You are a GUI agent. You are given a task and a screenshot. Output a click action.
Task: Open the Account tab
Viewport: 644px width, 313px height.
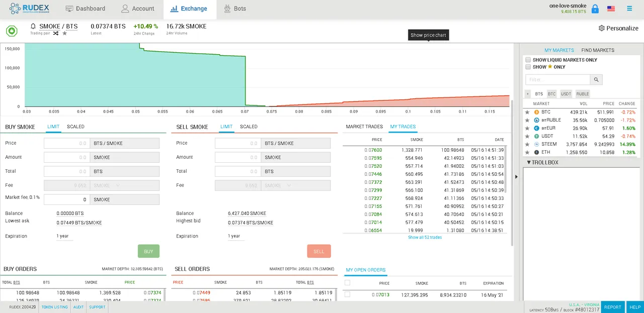tap(138, 9)
